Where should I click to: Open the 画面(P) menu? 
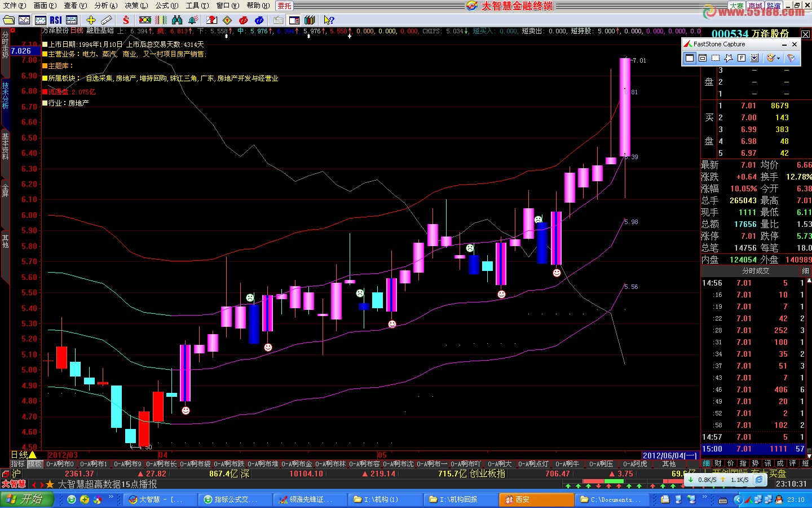click(45, 6)
